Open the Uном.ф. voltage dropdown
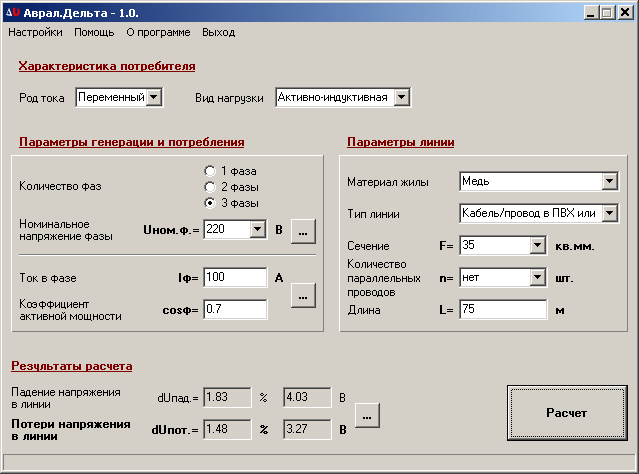The image size is (639, 474). tap(258, 229)
